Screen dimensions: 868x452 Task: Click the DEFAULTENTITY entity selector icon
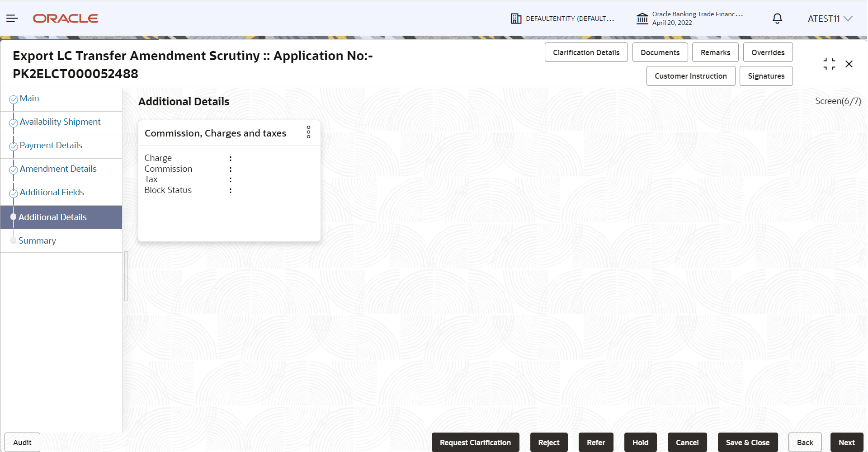(x=515, y=18)
